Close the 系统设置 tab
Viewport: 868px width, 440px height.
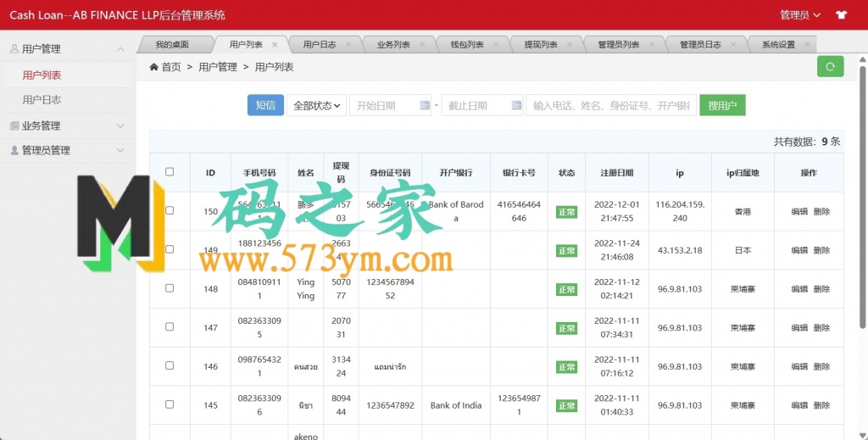click(x=807, y=45)
